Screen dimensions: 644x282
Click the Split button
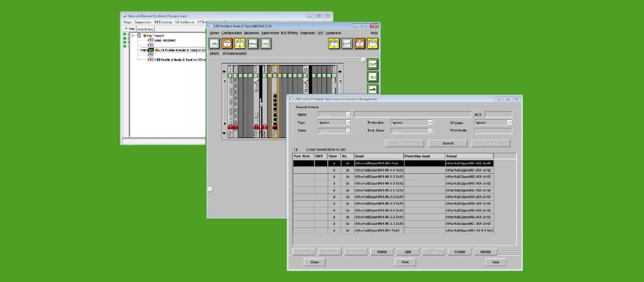407,251
